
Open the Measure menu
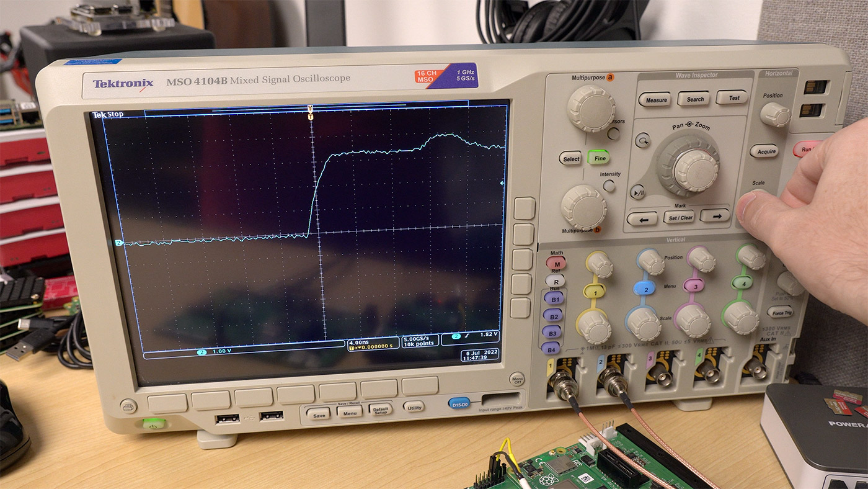click(655, 100)
